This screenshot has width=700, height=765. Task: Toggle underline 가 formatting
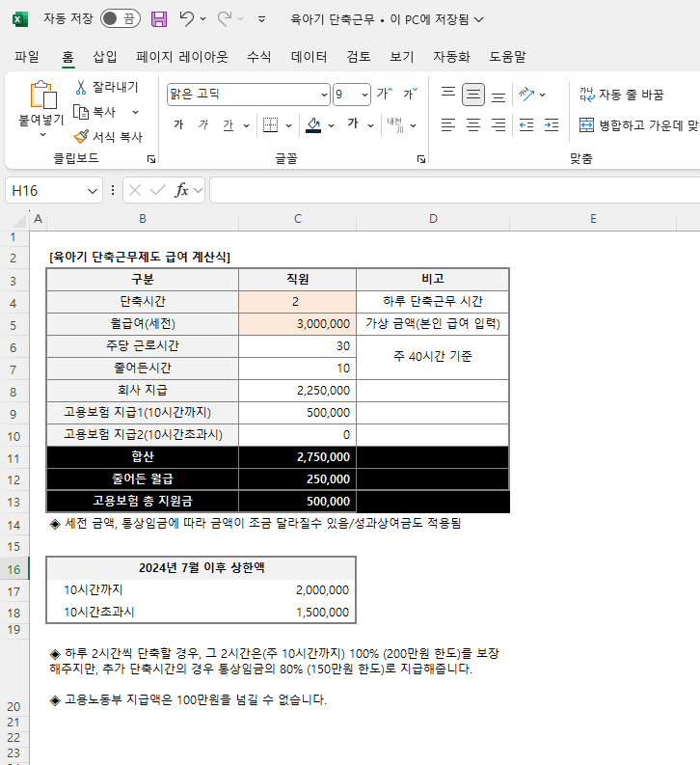point(228,125)
